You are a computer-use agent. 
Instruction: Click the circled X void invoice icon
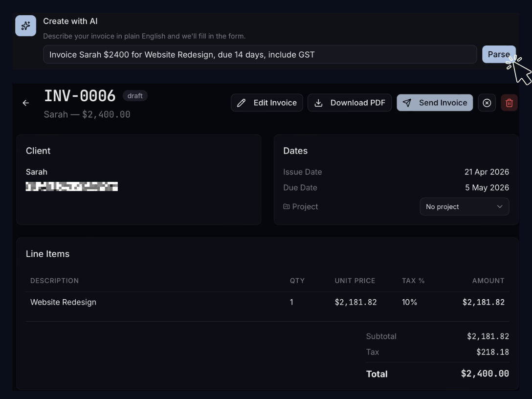click(487, 103)
